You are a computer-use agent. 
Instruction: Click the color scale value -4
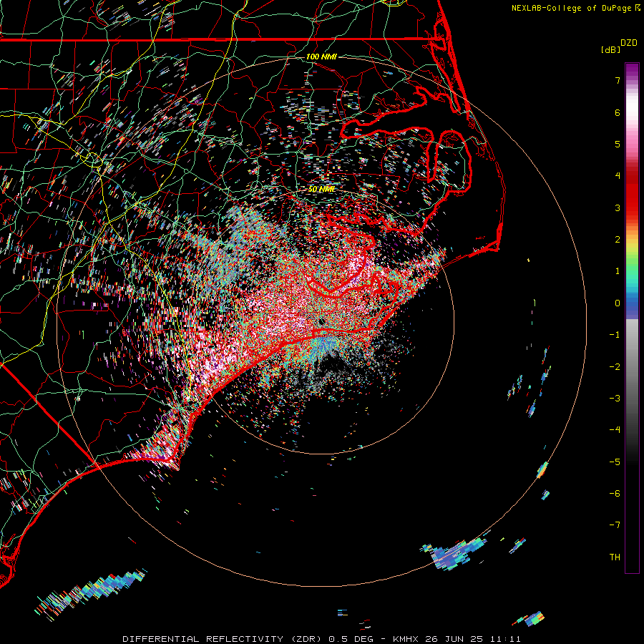[615, 430]
